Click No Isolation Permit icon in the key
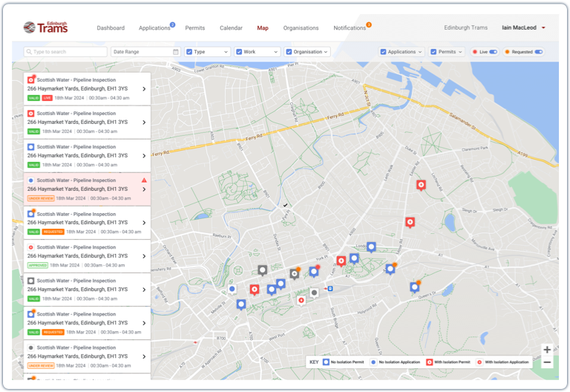The width and height of the screenshot is (570, 392). tap(326, 362)
